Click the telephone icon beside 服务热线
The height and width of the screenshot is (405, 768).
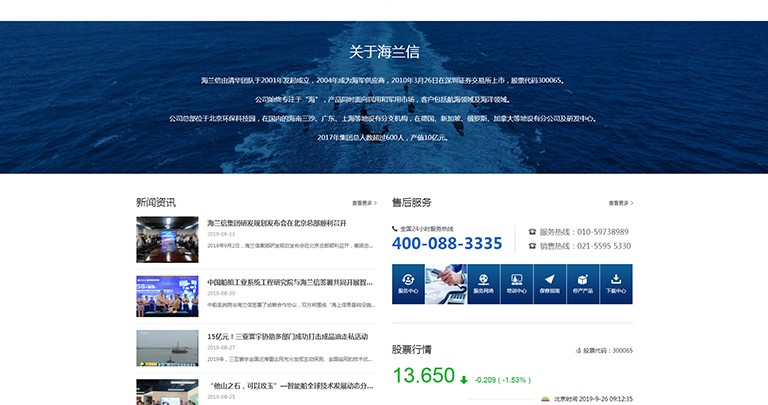click(x=532, y=231)
